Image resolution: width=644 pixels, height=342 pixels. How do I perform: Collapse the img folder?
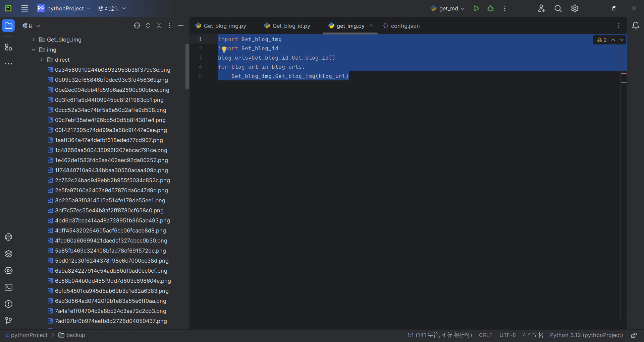pos(33,50)
